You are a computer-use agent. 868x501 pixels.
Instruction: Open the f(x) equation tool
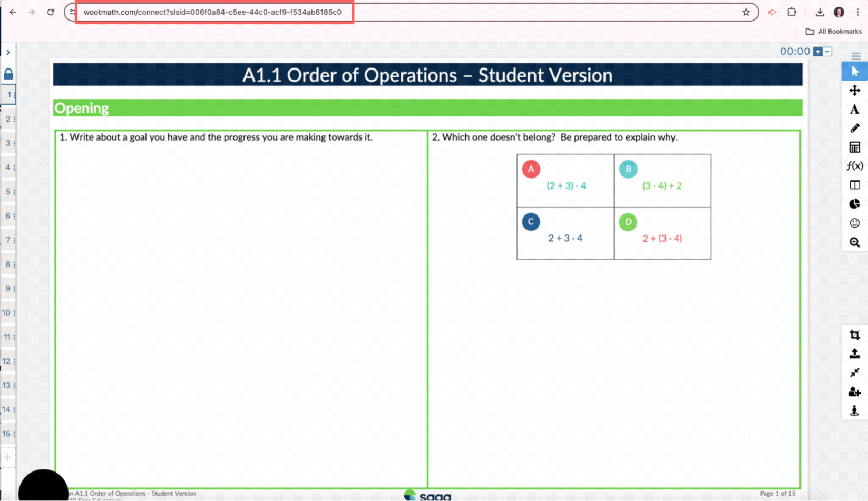pos(854,165)
